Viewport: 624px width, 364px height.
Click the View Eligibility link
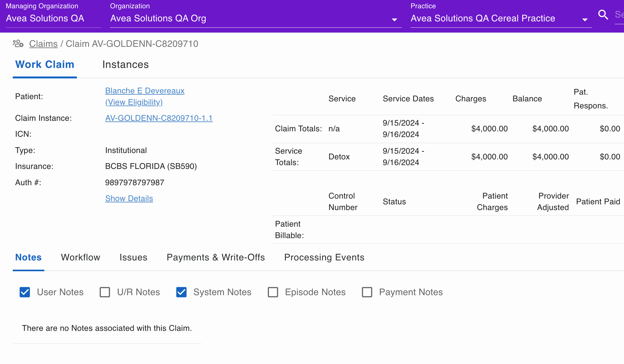click(x=134, y=102)
